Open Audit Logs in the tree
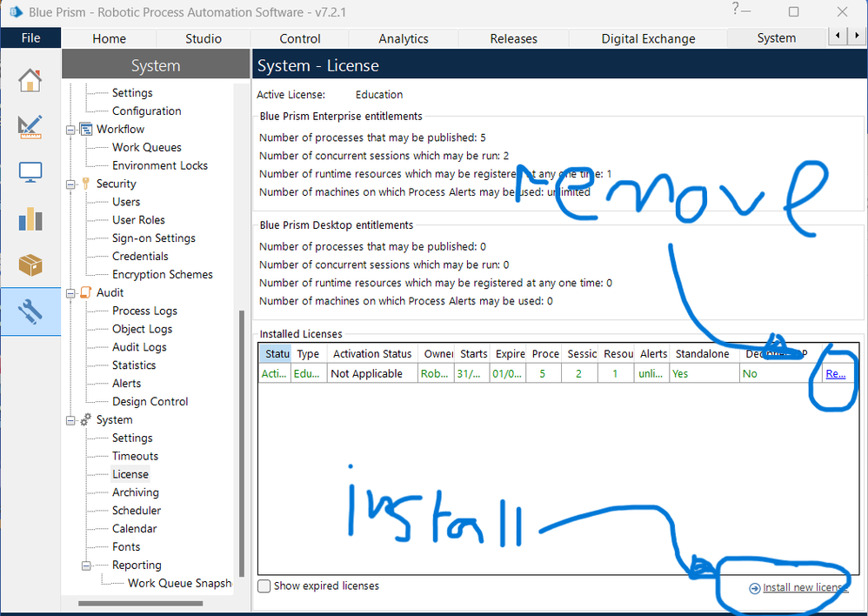 139,347
